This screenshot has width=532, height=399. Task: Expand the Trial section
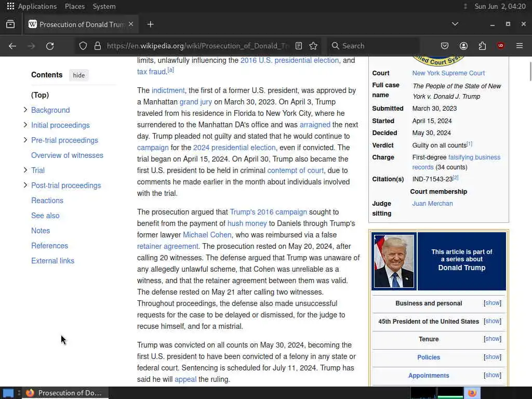[x=25, y=170]
